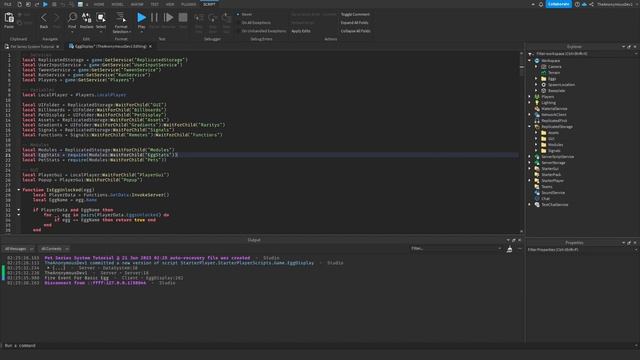Expand the Assets folder

pyautogui.click(x=536, y=133)
